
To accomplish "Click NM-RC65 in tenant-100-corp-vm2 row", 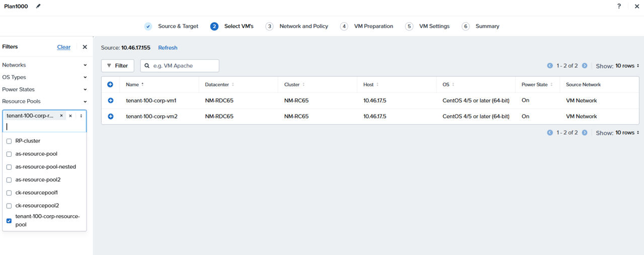I will coord(296,116).
